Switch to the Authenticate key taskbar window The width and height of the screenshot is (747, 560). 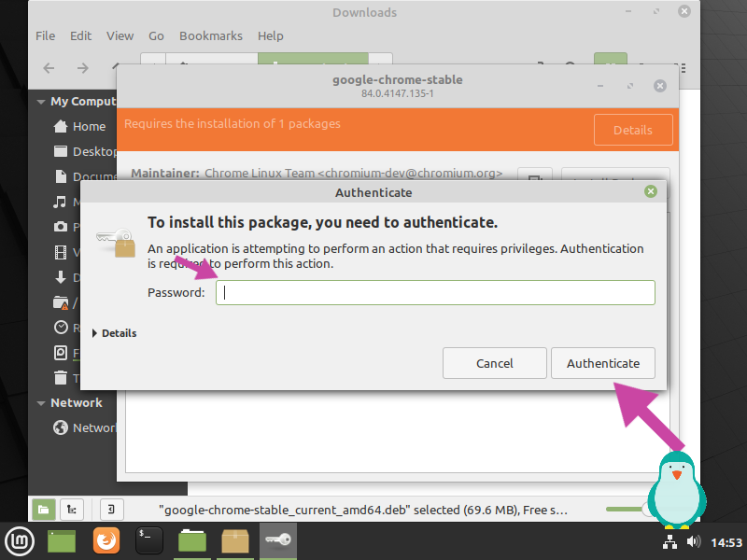tap(278, 541)
